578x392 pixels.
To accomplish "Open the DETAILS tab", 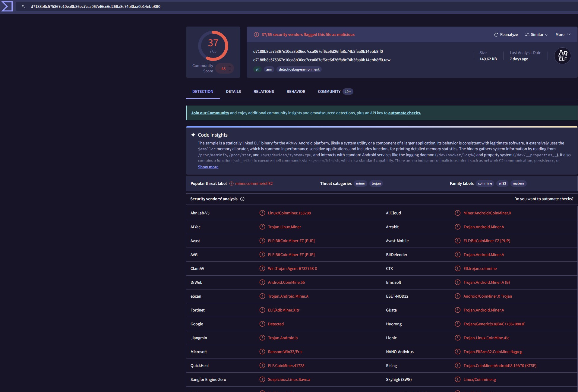I will pyautogui.click(x=233, y=91).
